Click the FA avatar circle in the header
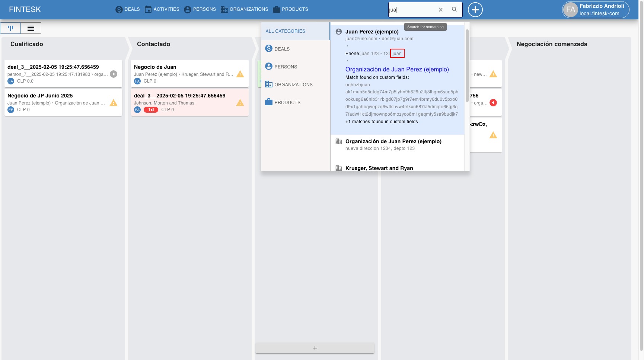The width and height of the screenshot is (644, 360). tap(571, 10)
